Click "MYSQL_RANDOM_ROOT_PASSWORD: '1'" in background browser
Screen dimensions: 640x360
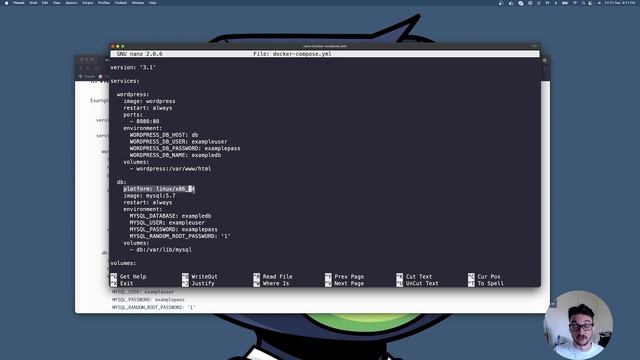(153, 307)
